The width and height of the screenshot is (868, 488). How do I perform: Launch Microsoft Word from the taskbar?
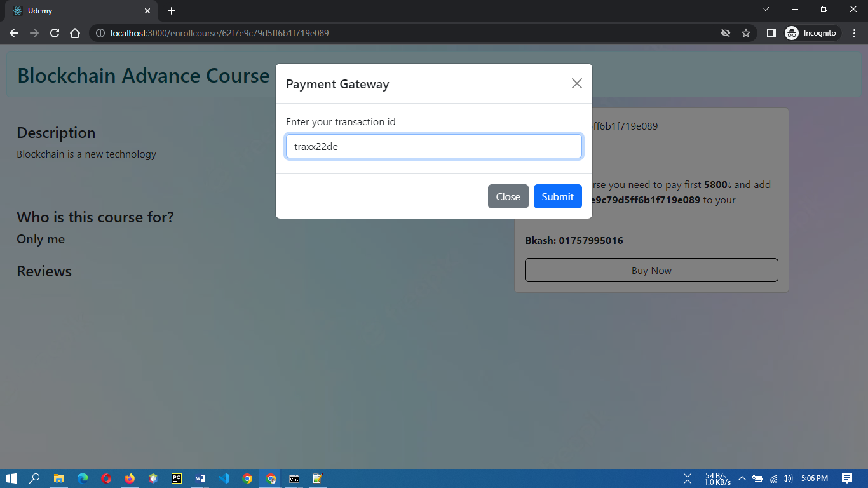pyautogui.click(x=200, y=478)
